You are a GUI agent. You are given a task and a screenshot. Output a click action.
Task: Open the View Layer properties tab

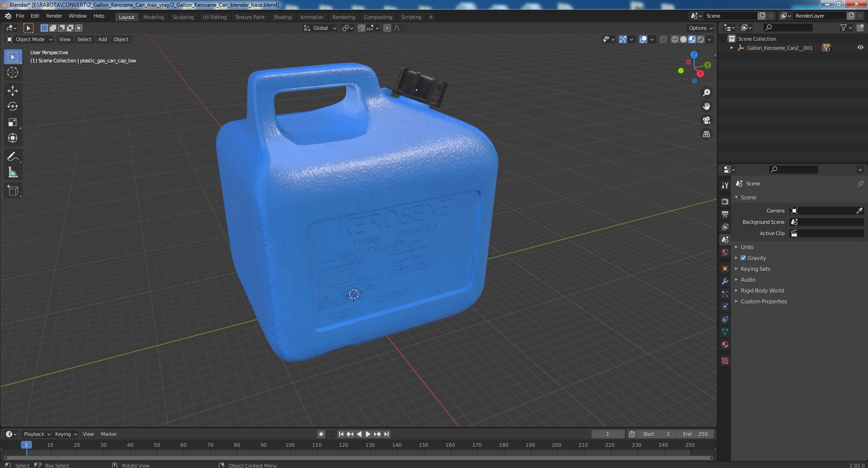(725, 227)
